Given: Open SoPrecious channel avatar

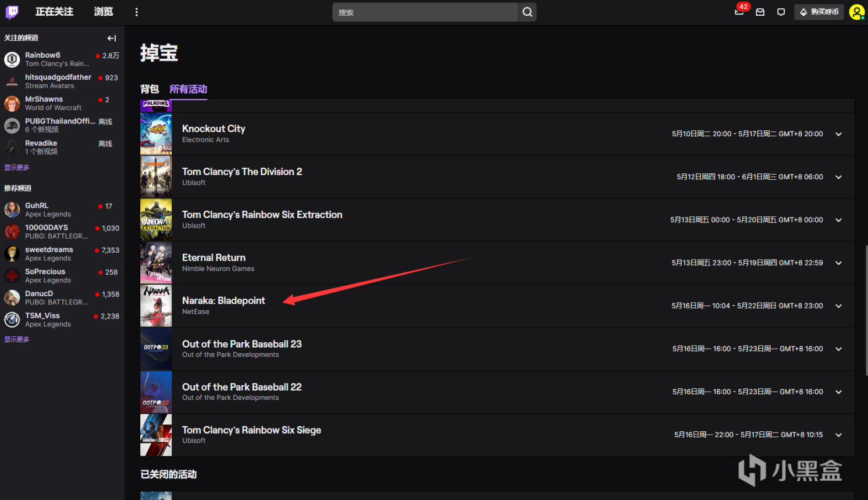Looking at the screenshot, I should [x=12, y=276].
